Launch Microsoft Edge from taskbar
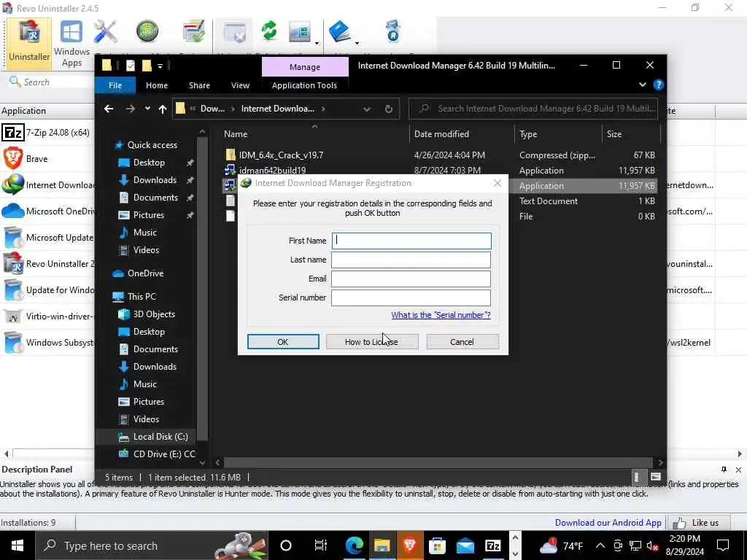The height and width of the screenshot is (560, 747). click(354, 545)
